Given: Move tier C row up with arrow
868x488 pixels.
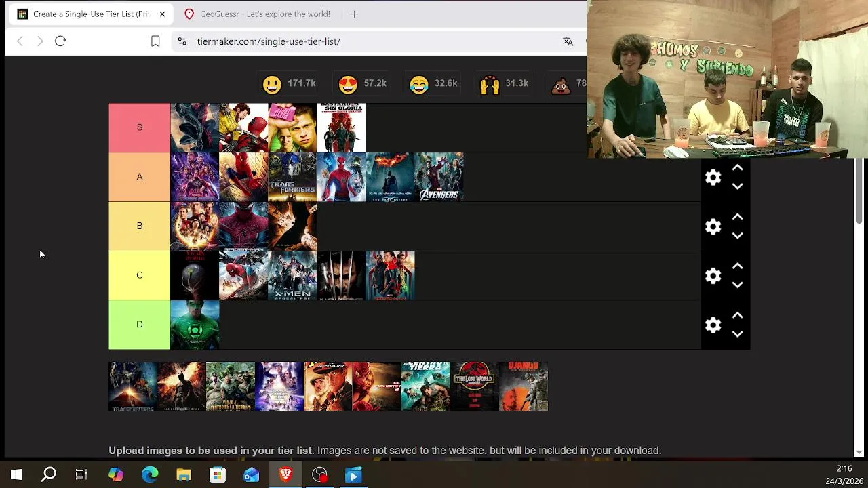Looking at the screenshot, I should pyautogui.click(x=737, y=267).
